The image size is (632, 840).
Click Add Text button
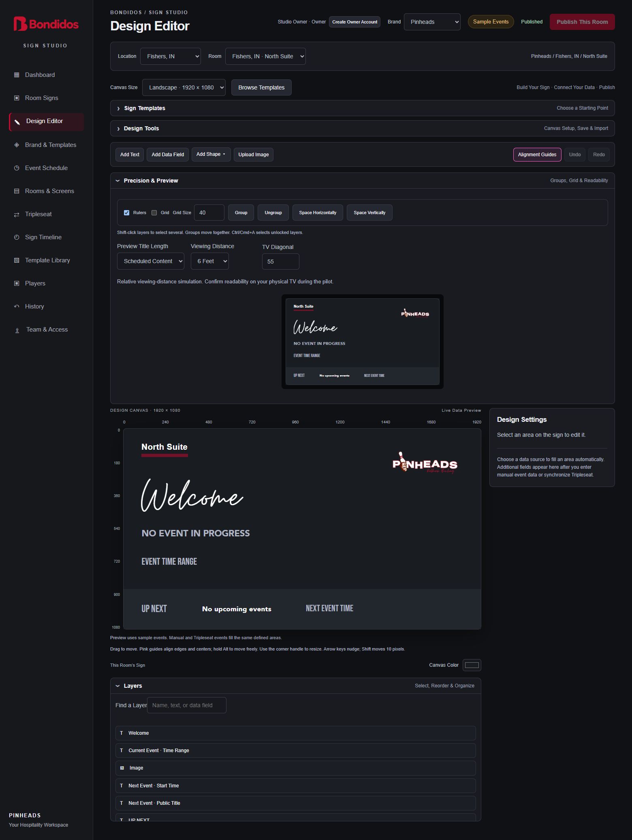click(130, 155)
